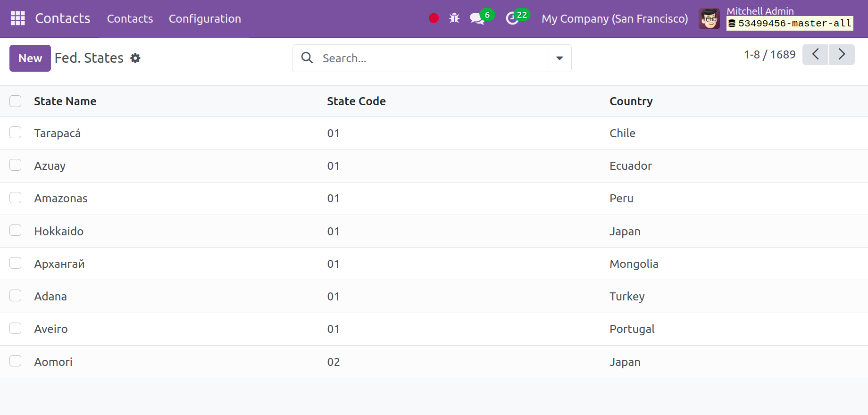Open the conversations chat messages icon
The image size is (868, 415).
477,19
